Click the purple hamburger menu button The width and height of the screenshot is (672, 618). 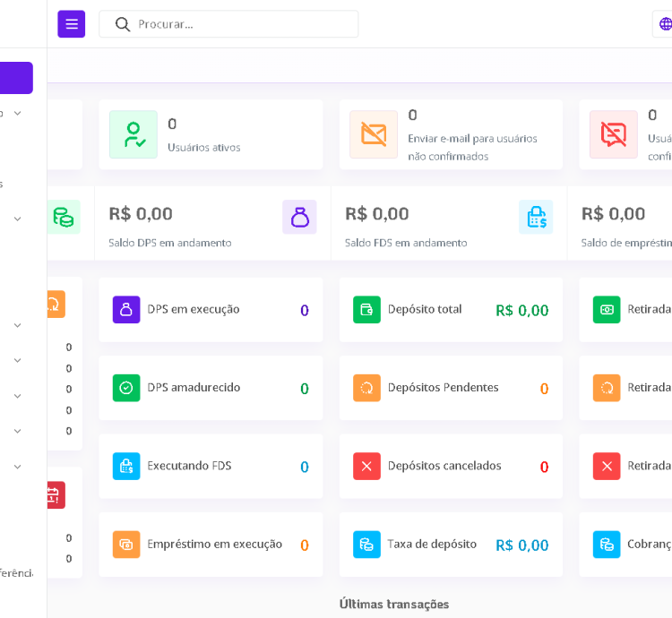72,24
